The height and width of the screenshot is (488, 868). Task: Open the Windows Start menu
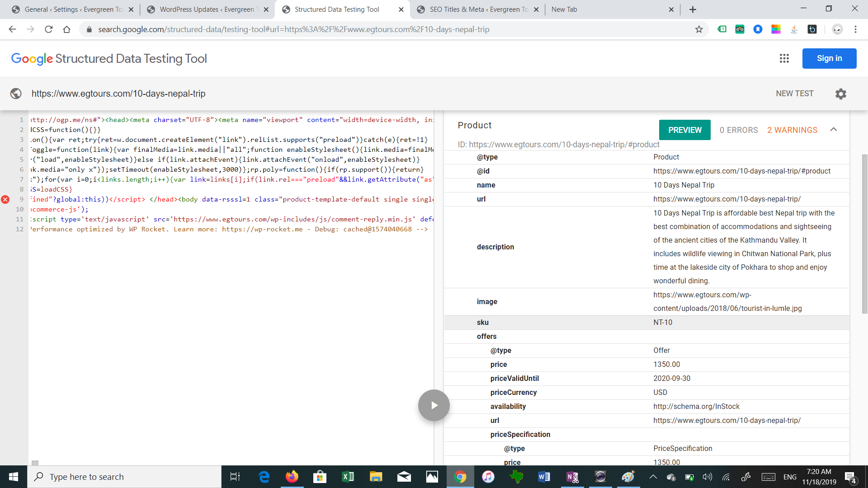[14, 477]
